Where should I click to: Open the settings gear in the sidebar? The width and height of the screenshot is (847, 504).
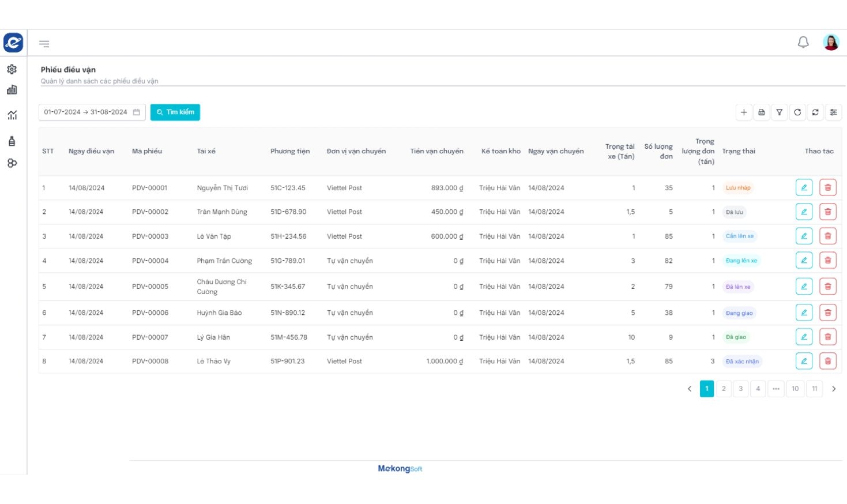click(x=12, y=69)
